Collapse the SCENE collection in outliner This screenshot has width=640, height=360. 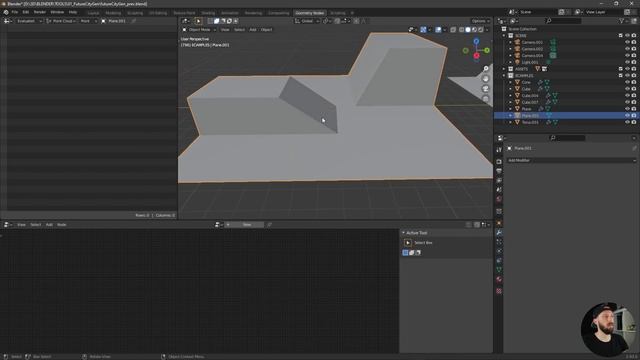pos(504,36)
